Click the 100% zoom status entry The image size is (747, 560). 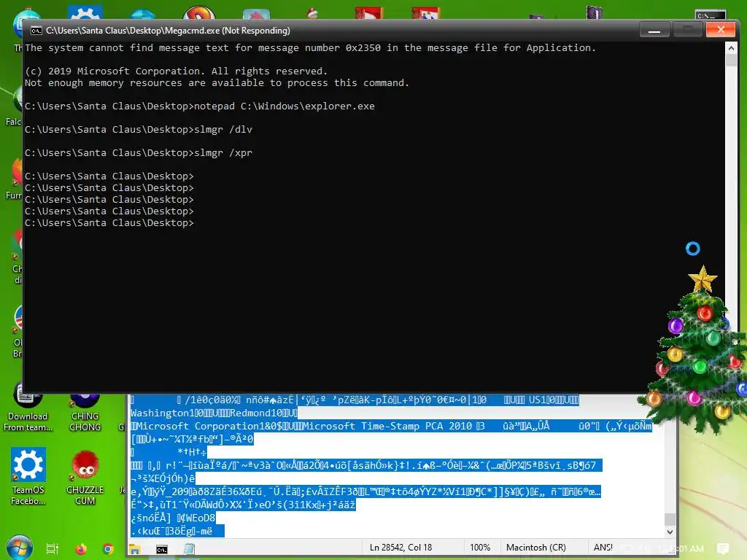click(x=480, y=548)
